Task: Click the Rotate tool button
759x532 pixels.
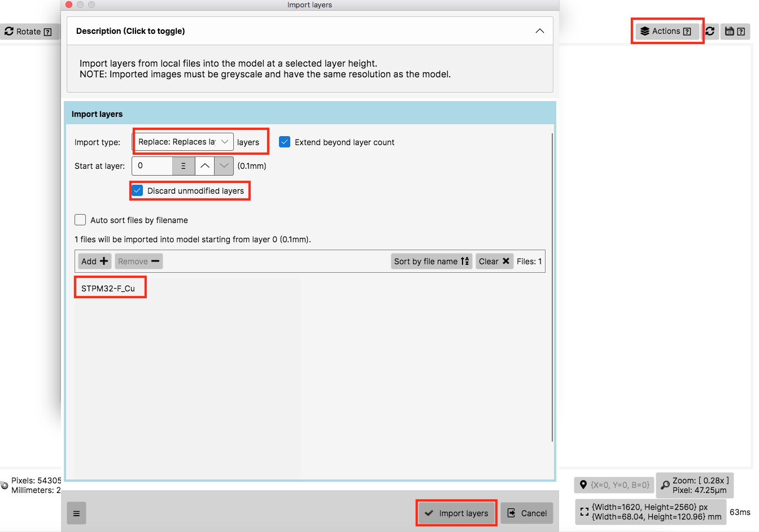Action: coord(29,32)
